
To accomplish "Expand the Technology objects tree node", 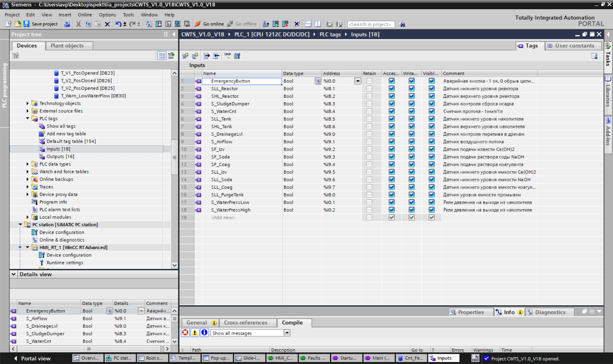I will pyautogui.click(x=27, y=103).
